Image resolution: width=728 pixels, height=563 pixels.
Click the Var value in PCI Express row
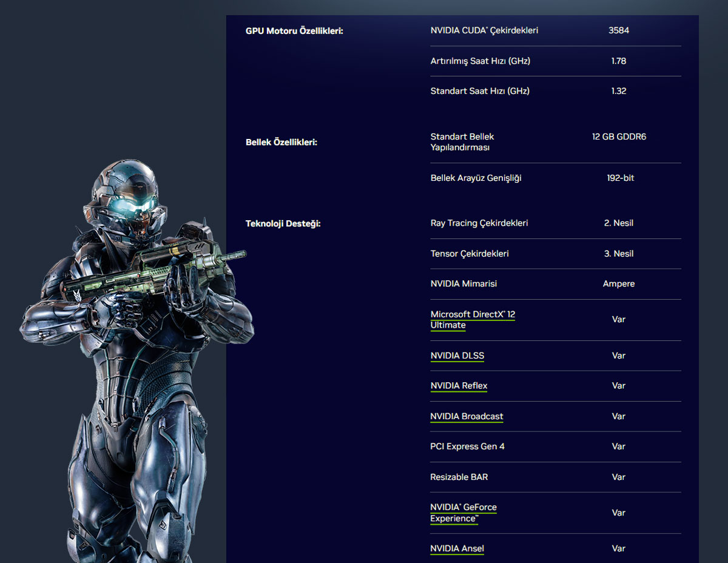point(619,447)
